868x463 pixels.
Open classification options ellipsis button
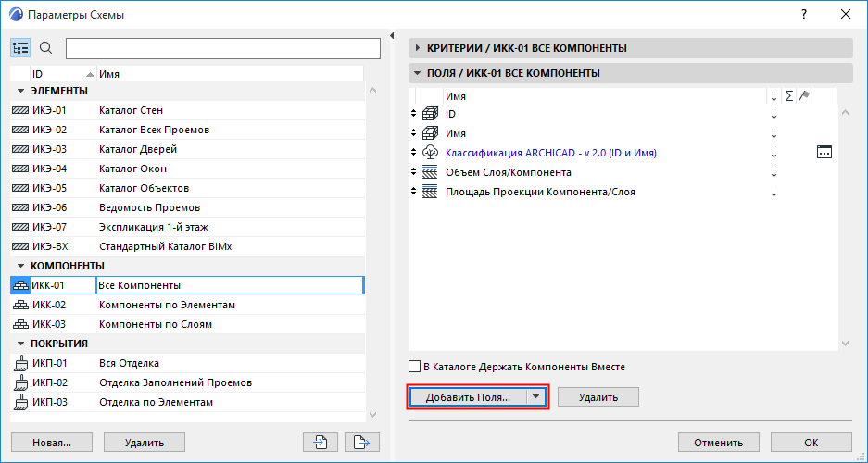tap(824, 152)
